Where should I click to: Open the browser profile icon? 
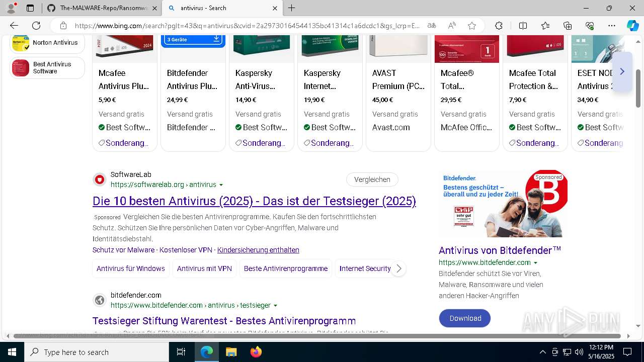tap(11, 8)
